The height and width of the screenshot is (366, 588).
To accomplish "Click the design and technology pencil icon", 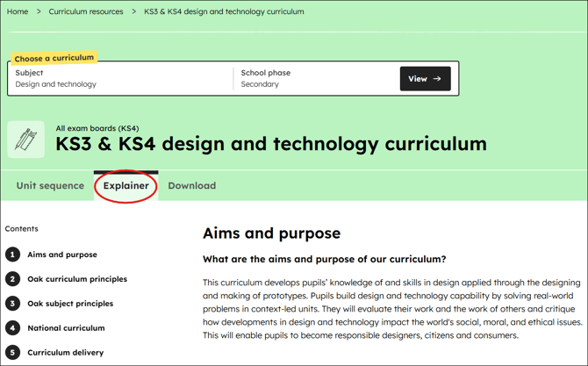I will coord(25,140).
